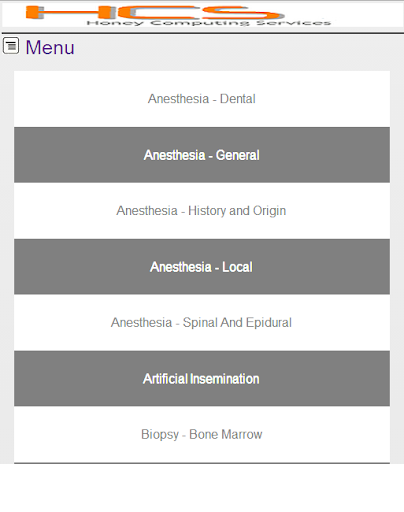Tap the gray General anesthesia row
404x512 pixels.
[202, 155]
